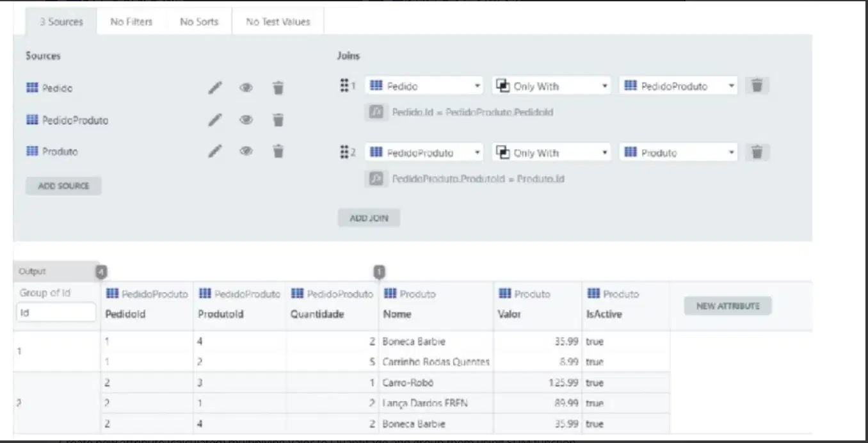
Task: Click the badge 4 above PedidoId column
Action: coord(101,272)
